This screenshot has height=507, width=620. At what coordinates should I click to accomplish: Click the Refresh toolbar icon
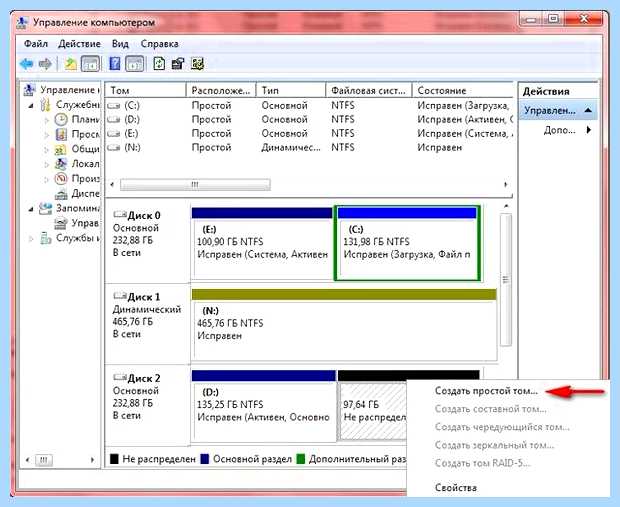(x=159, y=64)
